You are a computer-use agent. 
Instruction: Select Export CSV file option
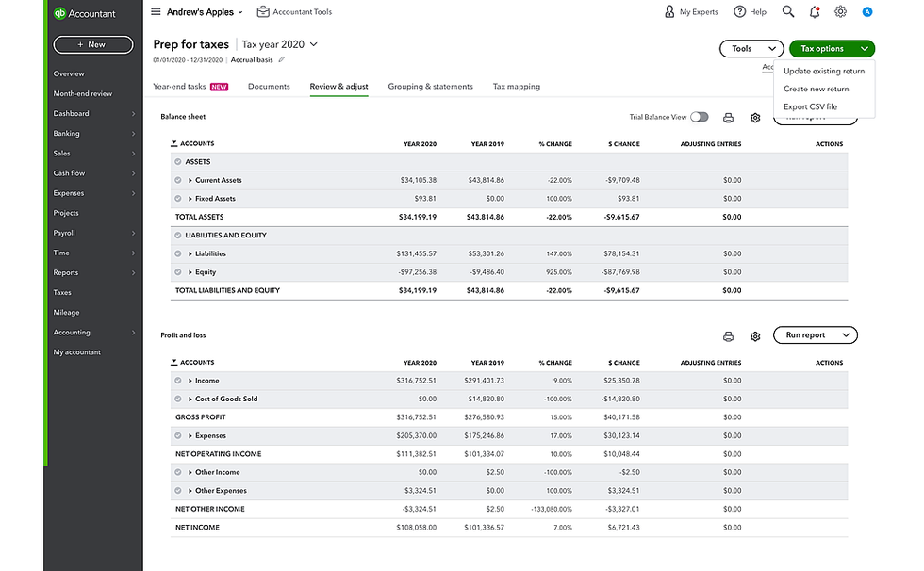point(810,106)
